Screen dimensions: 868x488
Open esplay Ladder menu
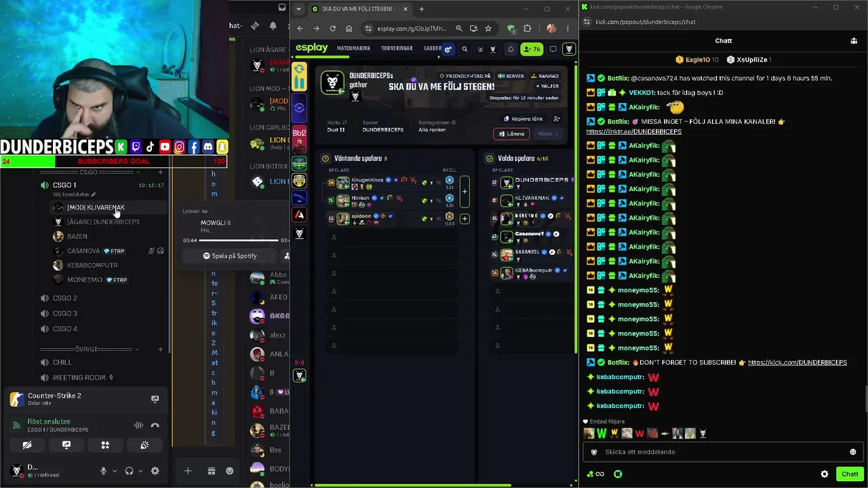click(433, 49)
